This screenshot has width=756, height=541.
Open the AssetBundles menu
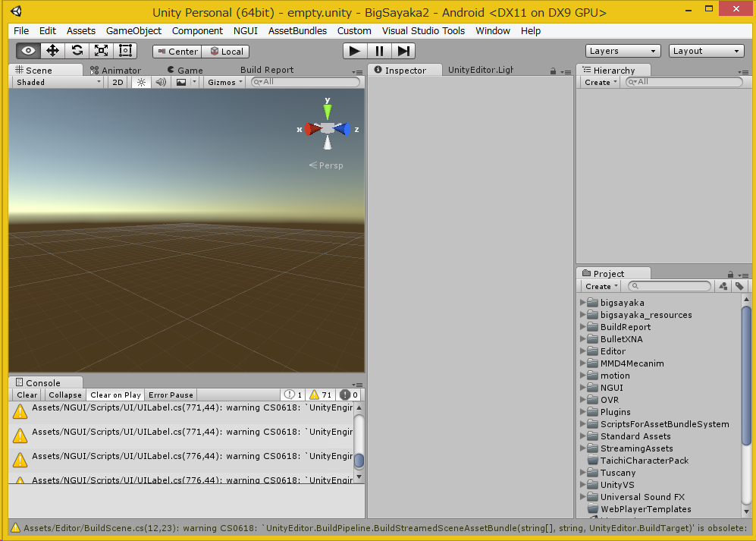[x=297, y=31]
